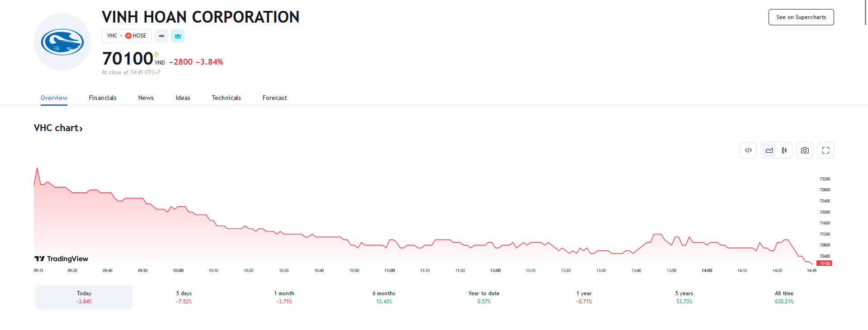Open the Technicals tab
868x330 pixels.
coord(226,98)
